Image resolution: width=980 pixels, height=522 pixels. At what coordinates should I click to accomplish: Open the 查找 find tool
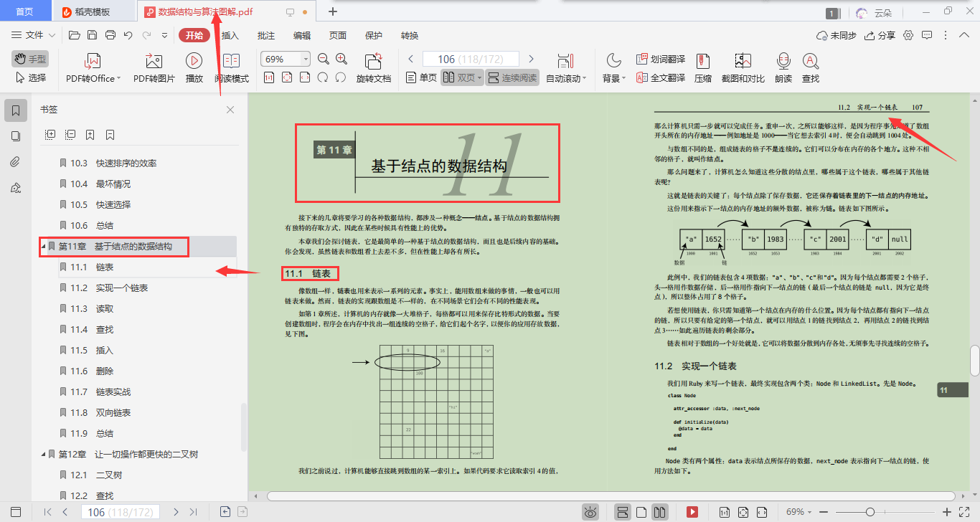tap(811, 69)
